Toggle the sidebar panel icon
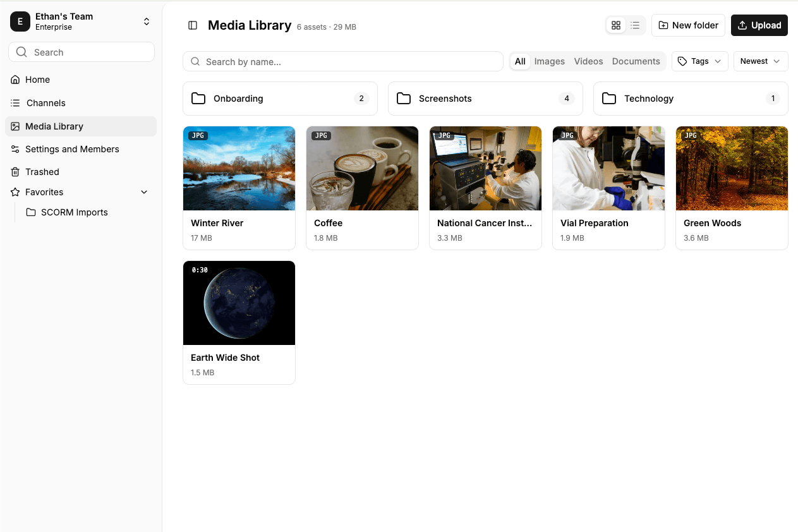The height and width of the screenshot is (532, 798). [x=193, y=25]
